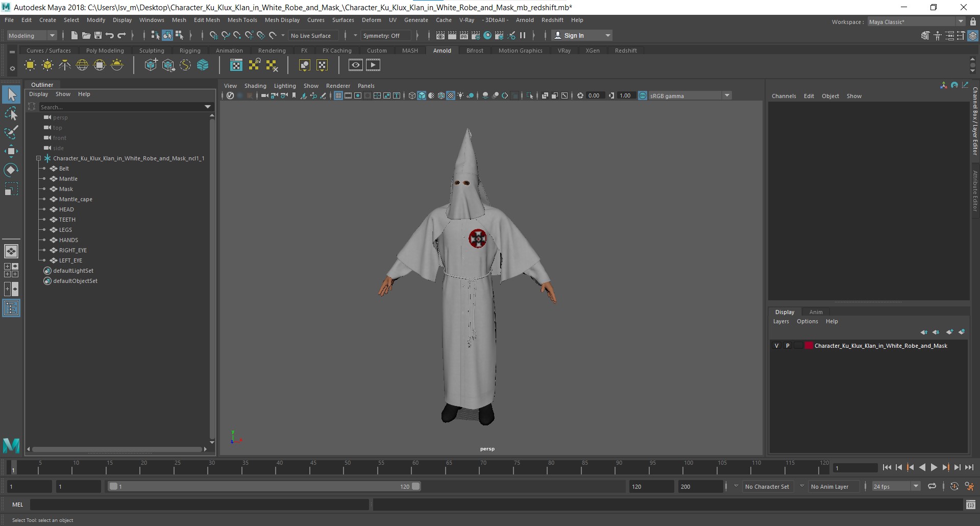
Task: Open the Arnold RenderView shelf icon
Action: 356,65
